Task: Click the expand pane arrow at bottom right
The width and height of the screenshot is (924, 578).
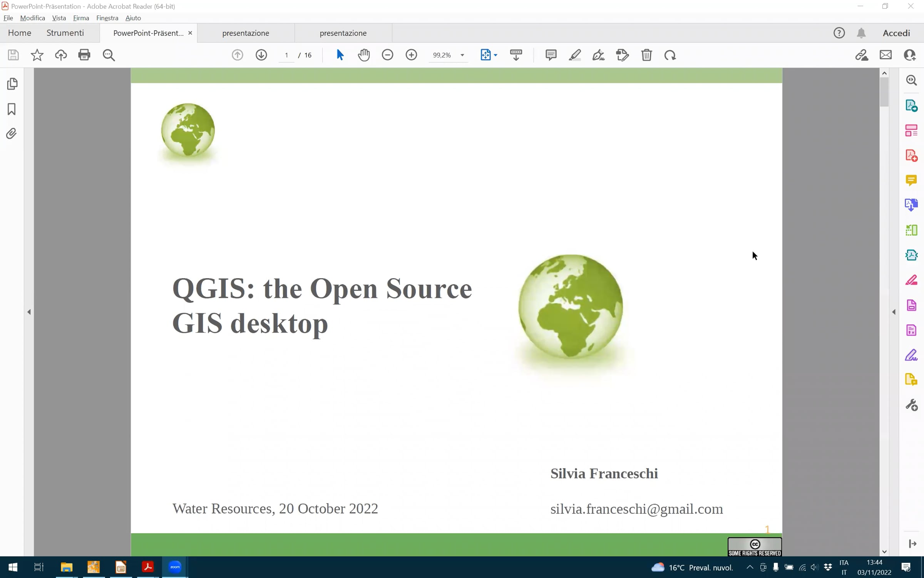Action: point(912,544)
